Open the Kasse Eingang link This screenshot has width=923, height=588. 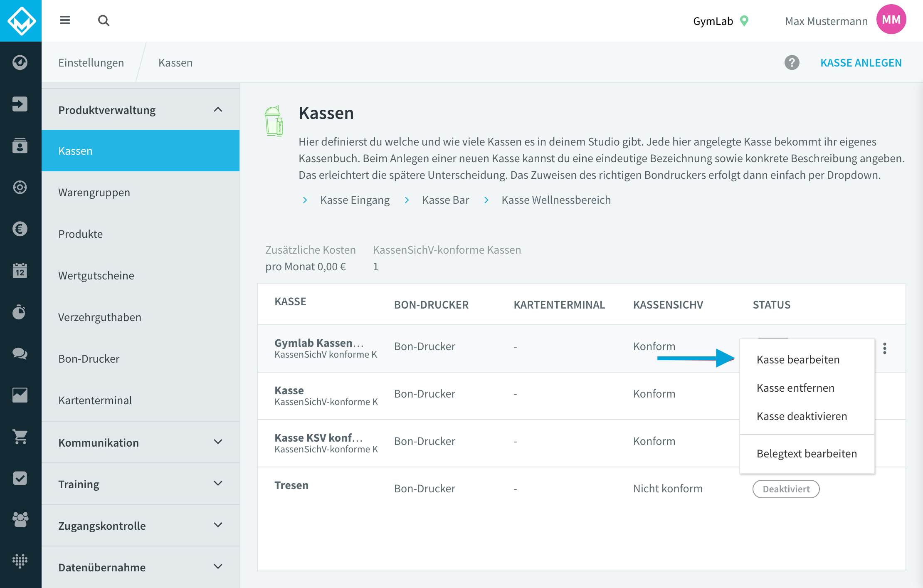[x=355, y=200]
